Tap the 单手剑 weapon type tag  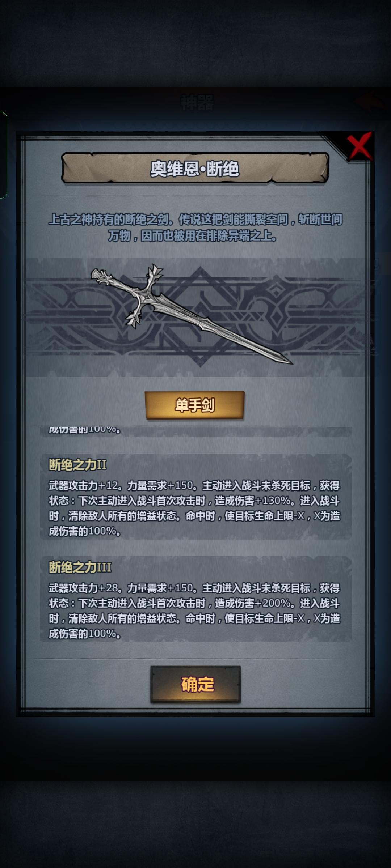click(x=195, y=405)
